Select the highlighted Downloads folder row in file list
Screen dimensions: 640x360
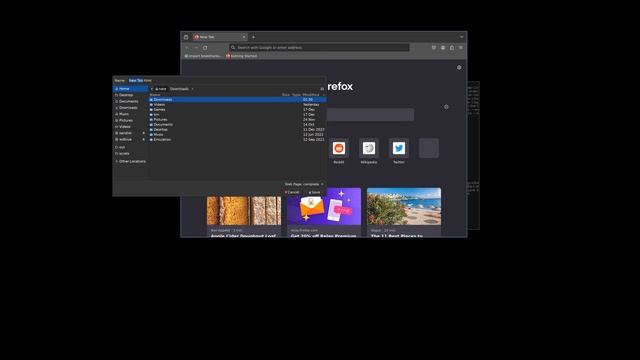coord(238,100)
